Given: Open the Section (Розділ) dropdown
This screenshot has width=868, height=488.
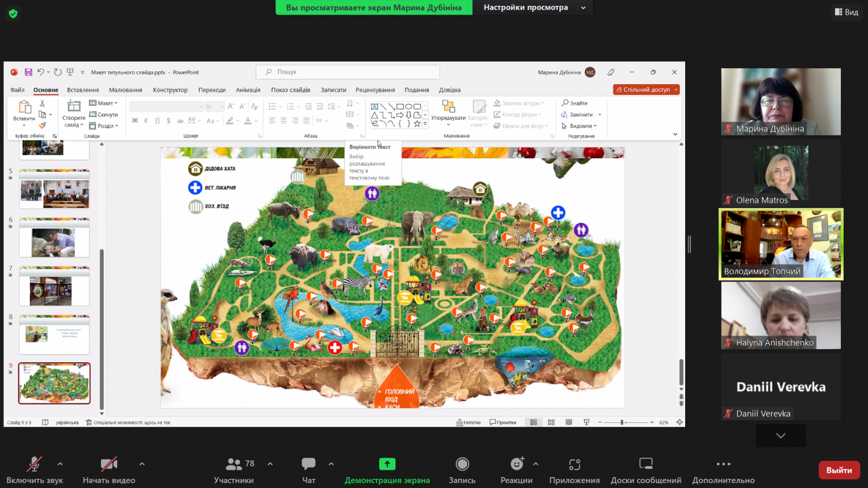Looking at the screenshot, I should [x=104, y=126].
